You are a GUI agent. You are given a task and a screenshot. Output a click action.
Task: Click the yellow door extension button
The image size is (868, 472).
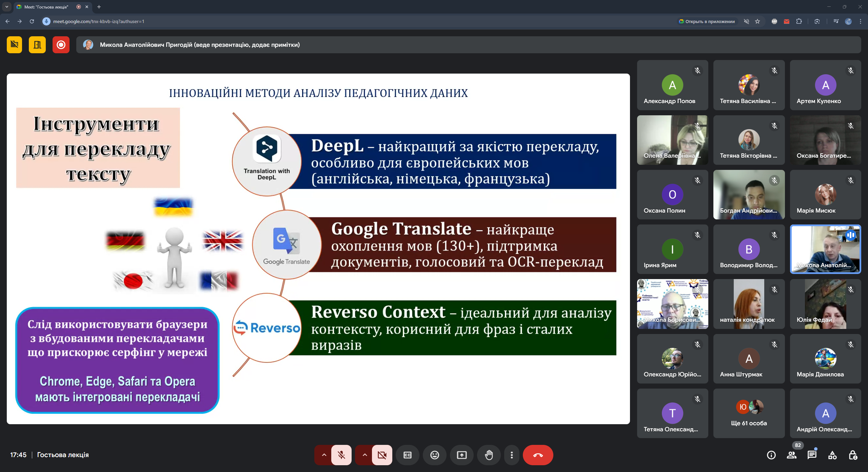pyautogui.click(x=37, y=44)
